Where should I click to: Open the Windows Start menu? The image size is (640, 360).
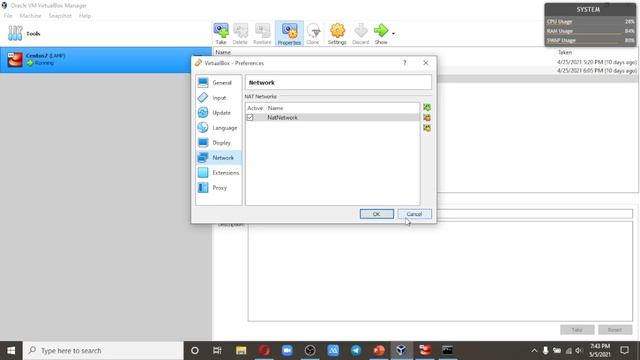coord(11,351)
